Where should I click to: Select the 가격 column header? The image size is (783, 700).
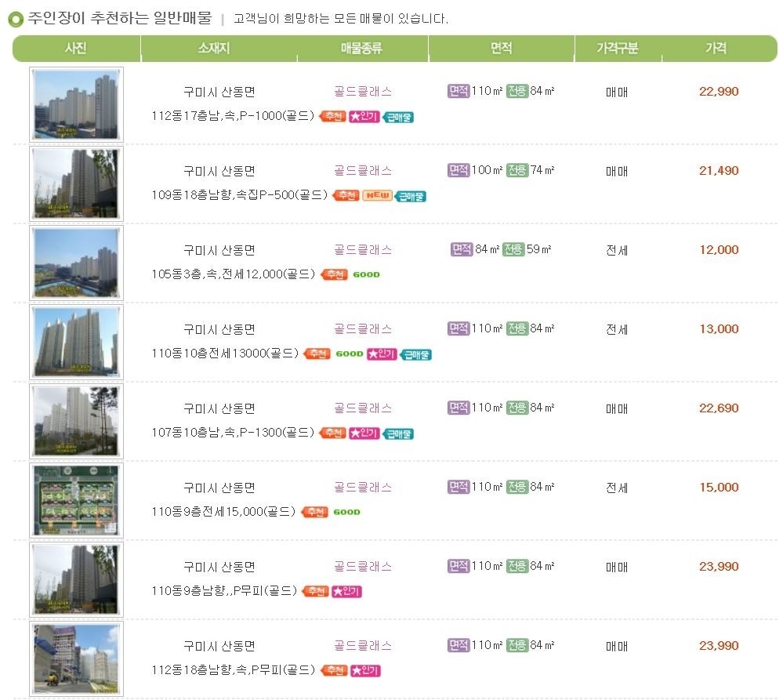pos(716,48)
